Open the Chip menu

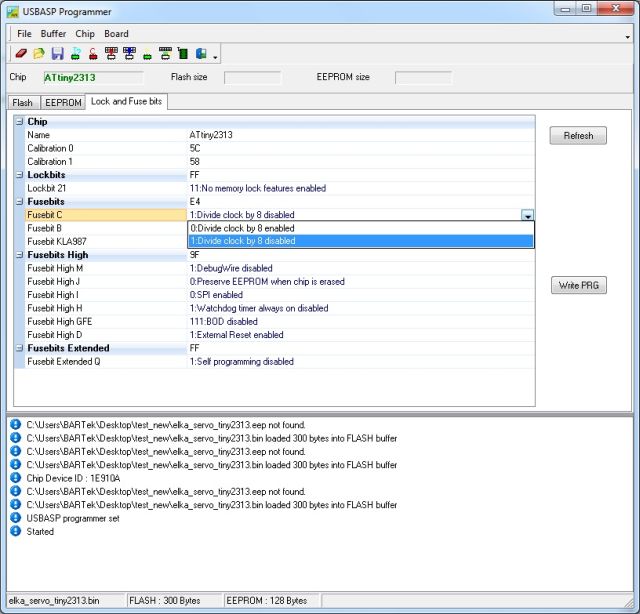(85, 34)
